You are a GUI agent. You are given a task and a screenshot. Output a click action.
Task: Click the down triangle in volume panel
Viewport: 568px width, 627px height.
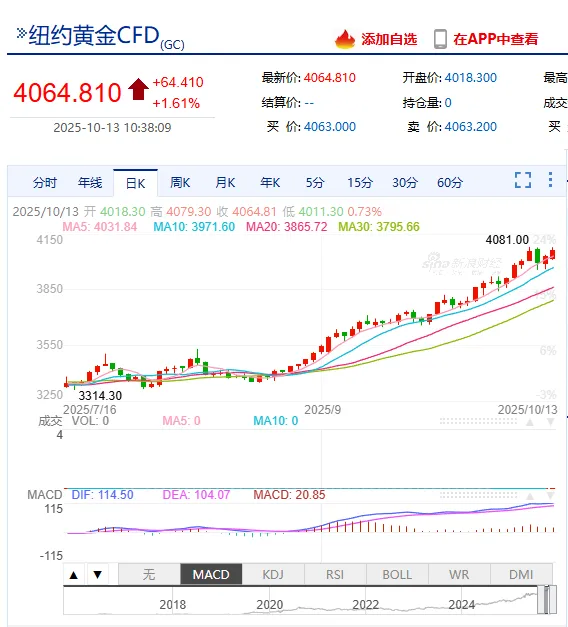(x=550, y=422)
